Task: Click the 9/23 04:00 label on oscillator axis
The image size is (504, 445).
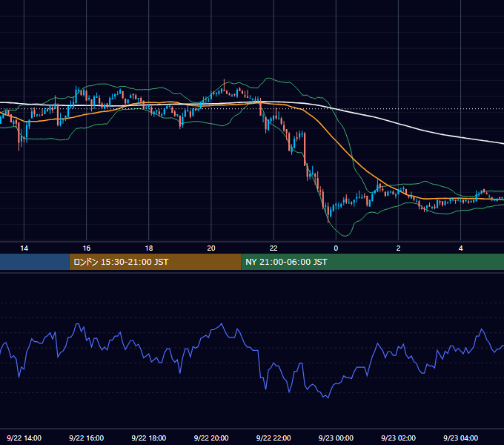Action: (460, 438)
